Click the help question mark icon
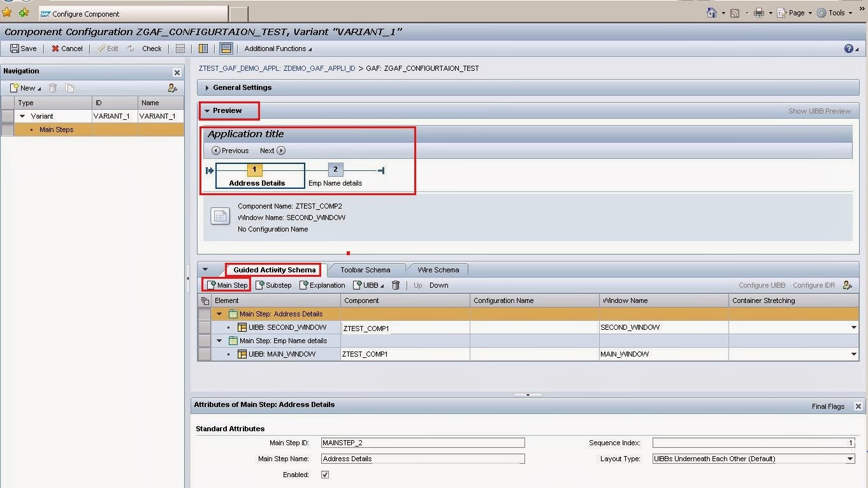868x488 pixels. pyautogui.click(x=848, y=48)
